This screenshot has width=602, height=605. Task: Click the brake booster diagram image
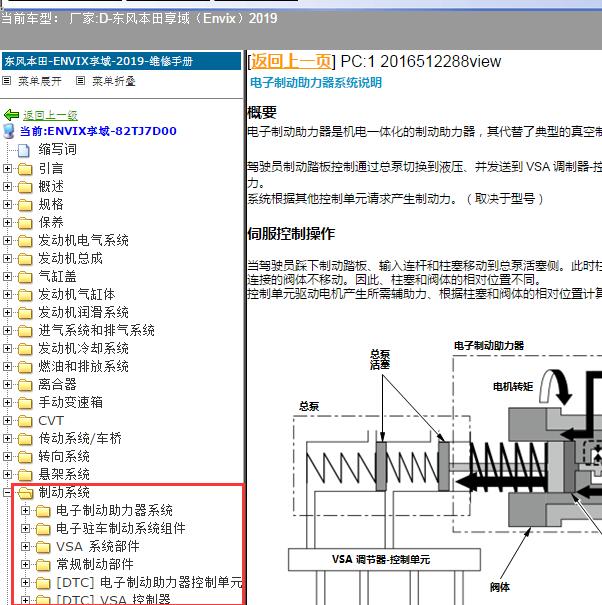point(445,471)
